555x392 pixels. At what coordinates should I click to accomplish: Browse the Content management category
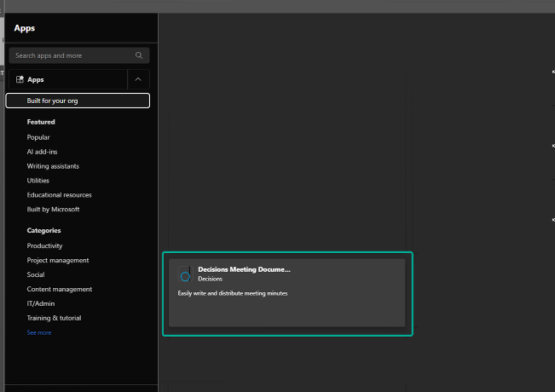59,290
